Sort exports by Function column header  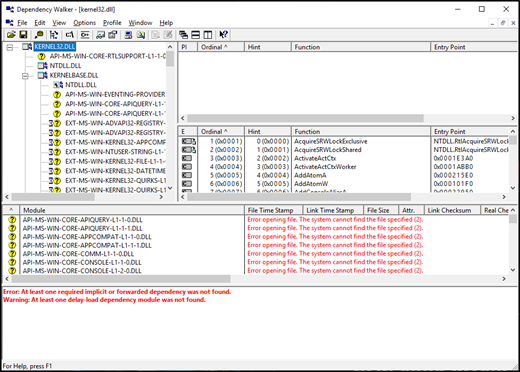(x=361, y=131)
